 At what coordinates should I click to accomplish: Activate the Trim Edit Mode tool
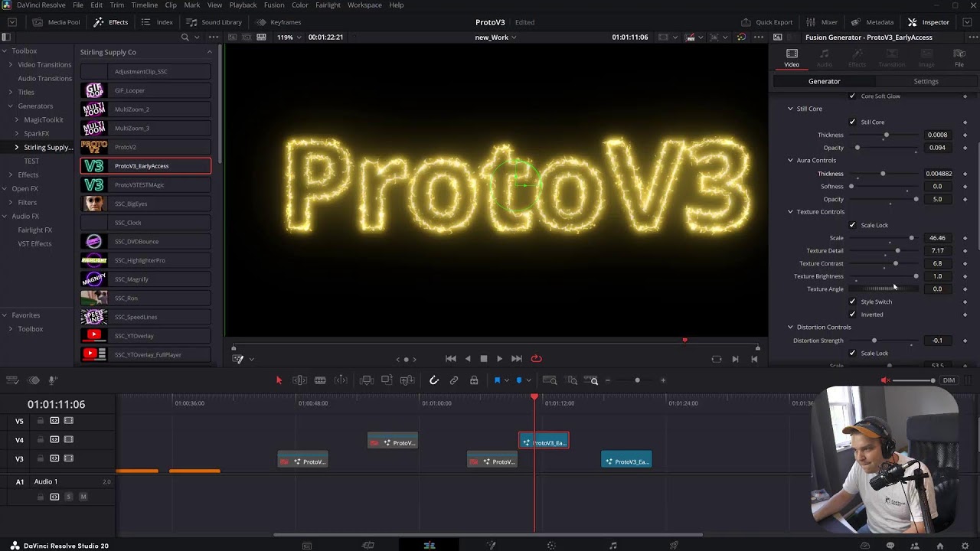pyautogui.click(x=299, y=380)
